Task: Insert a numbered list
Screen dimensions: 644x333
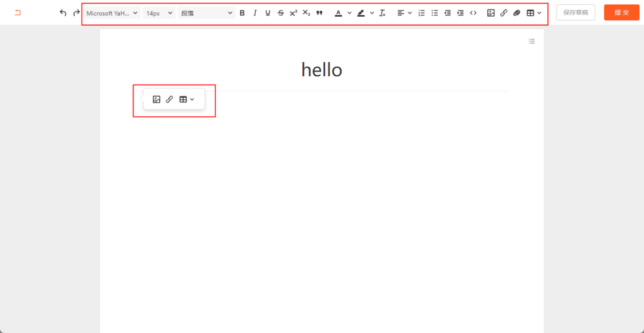Action: coord(422,13)
